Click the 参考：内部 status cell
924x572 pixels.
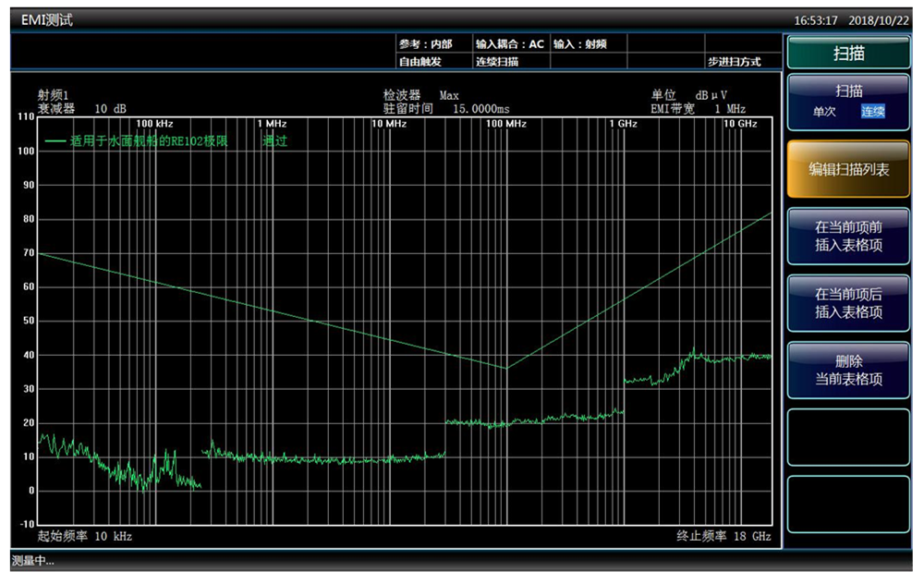(426, 43)
